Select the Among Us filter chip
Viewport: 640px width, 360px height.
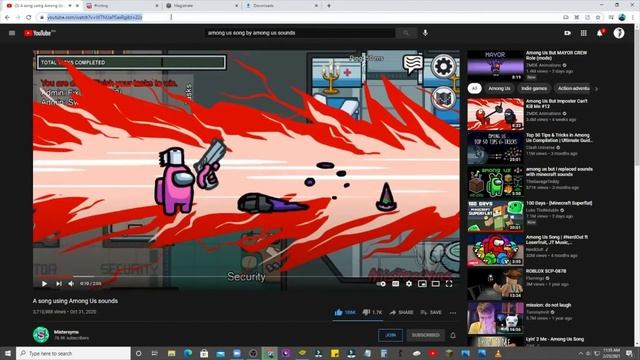pyautogui.click(x=499, y=88)
